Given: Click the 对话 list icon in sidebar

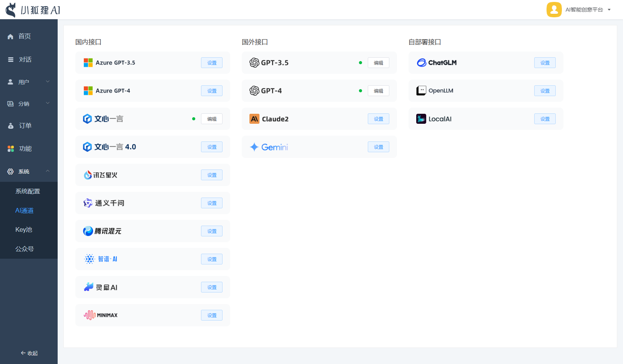Looking at the screenshot, I should (11, 60).
